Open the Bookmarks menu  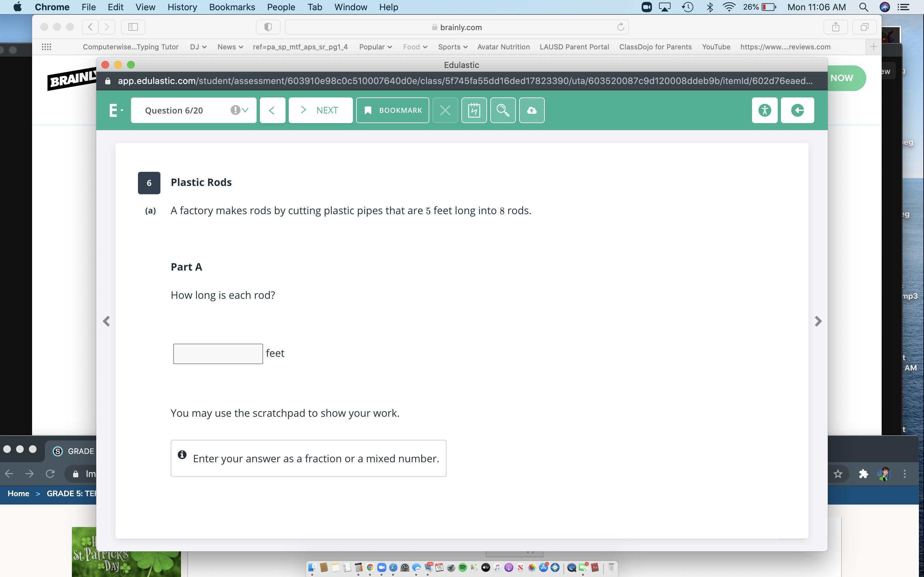(x=232, y=7)
